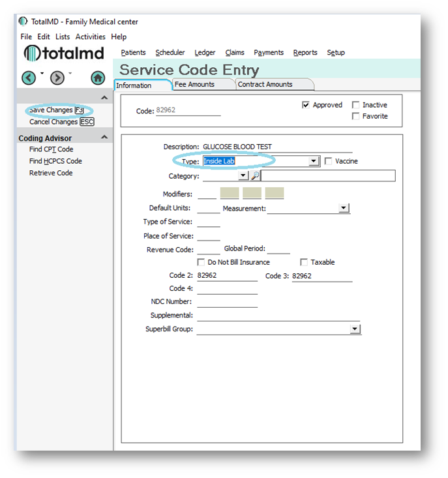The height and width of the screenshot is (478, 448).
Task: Enable the Favorite checkbox
Action: (x=355, y=116)
